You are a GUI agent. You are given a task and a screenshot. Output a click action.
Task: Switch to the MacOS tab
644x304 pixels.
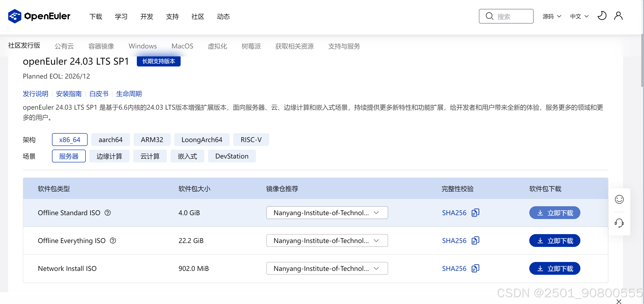tap(182, 46)
